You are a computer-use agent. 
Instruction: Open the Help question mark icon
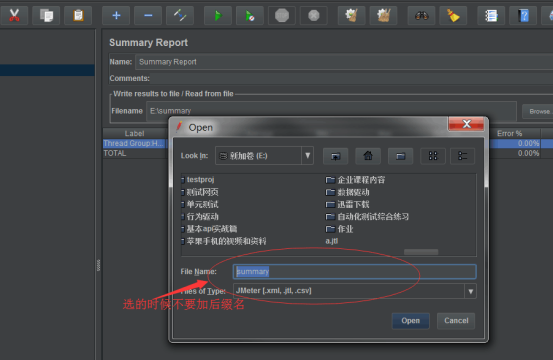pyautogui.click(x=523, y=16)
